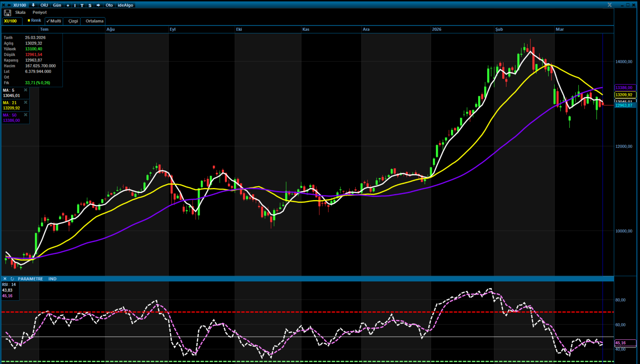Click the save floppy disk icon
Viewport: 640px width, 364px height.
click(7, 13)
